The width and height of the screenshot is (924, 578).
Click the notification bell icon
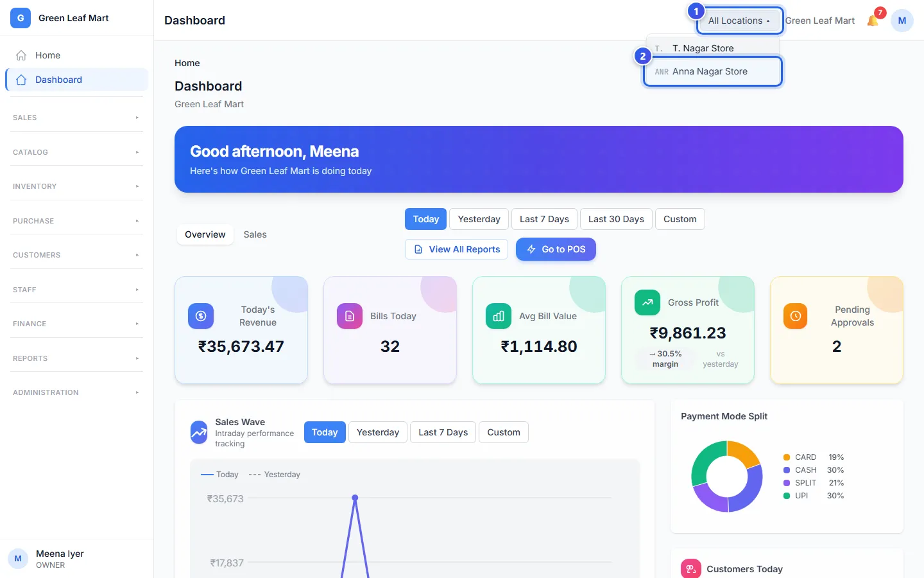(x=873, y=21)
